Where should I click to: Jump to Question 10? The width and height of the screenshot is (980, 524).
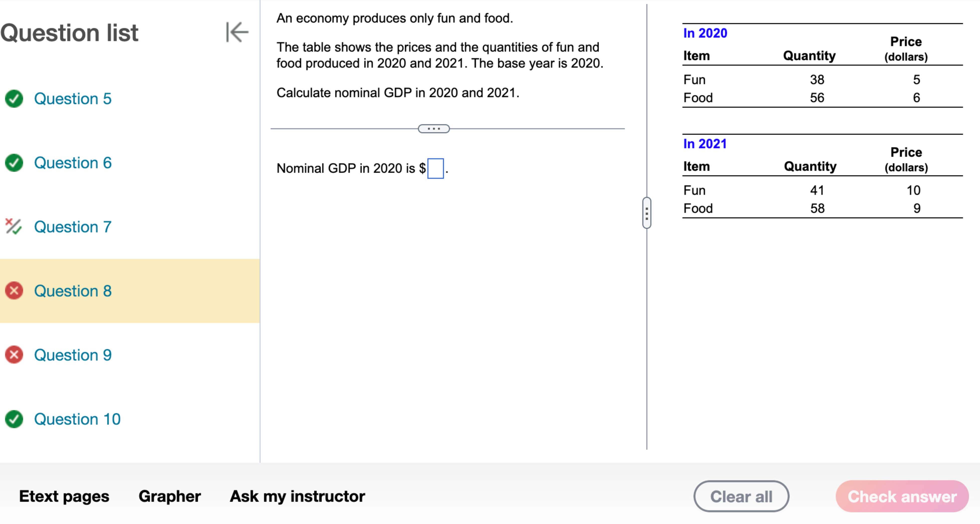77,419
